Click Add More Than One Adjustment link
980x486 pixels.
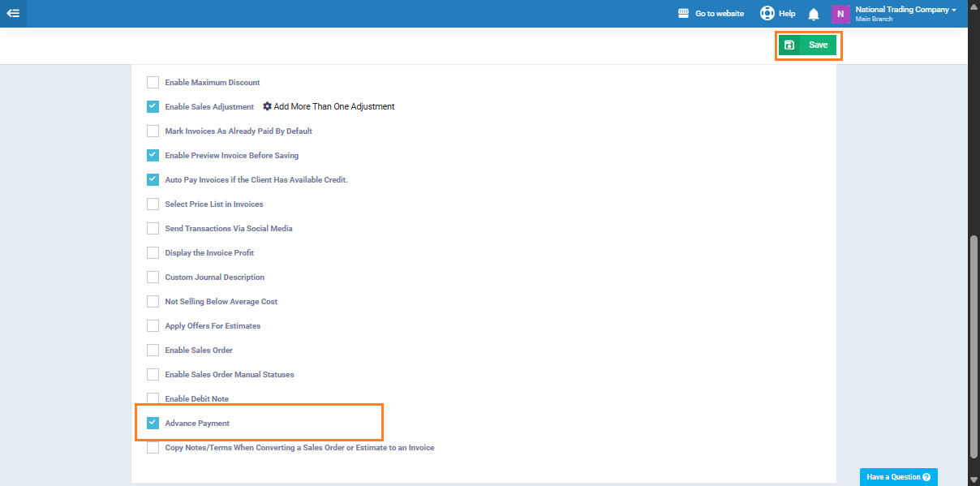[x=334, y=106]
